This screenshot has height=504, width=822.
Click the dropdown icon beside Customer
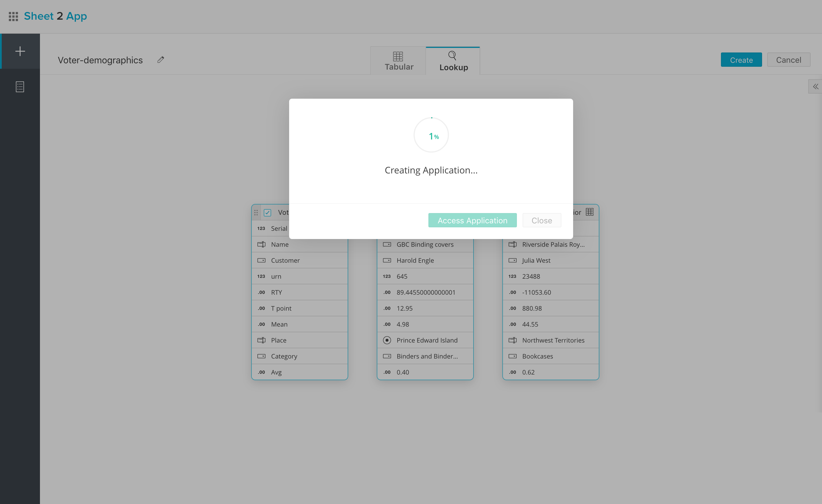pos(261,260)
